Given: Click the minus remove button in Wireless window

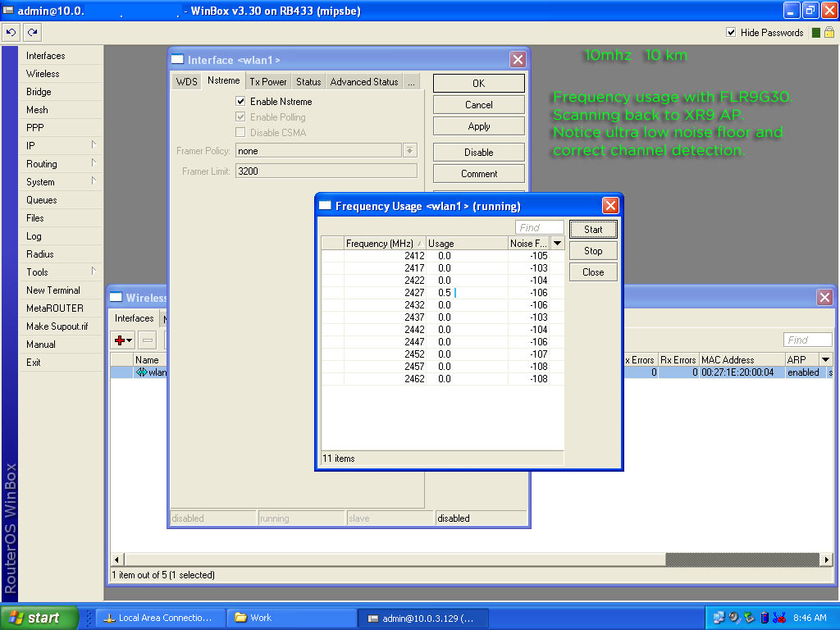Looking at the screenshot, I should click(x=148, y=340).
